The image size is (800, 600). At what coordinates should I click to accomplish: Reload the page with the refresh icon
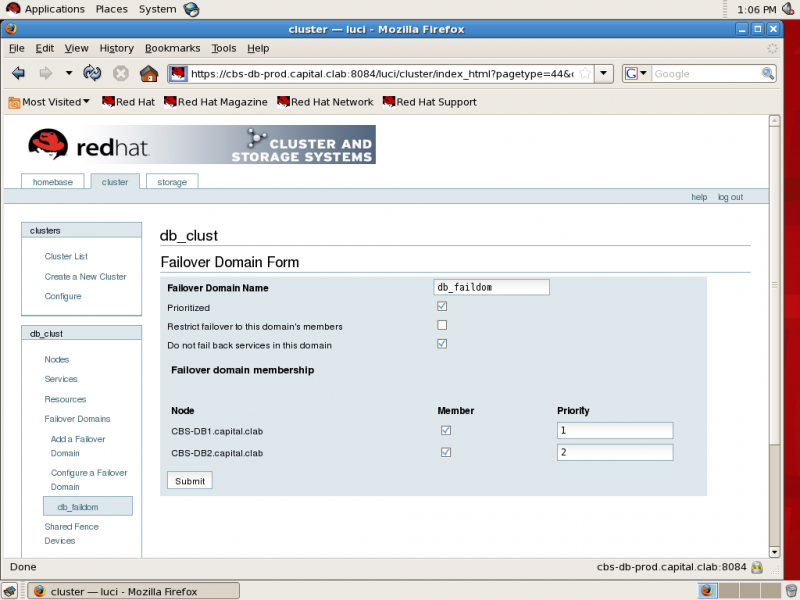pos(92,73)
